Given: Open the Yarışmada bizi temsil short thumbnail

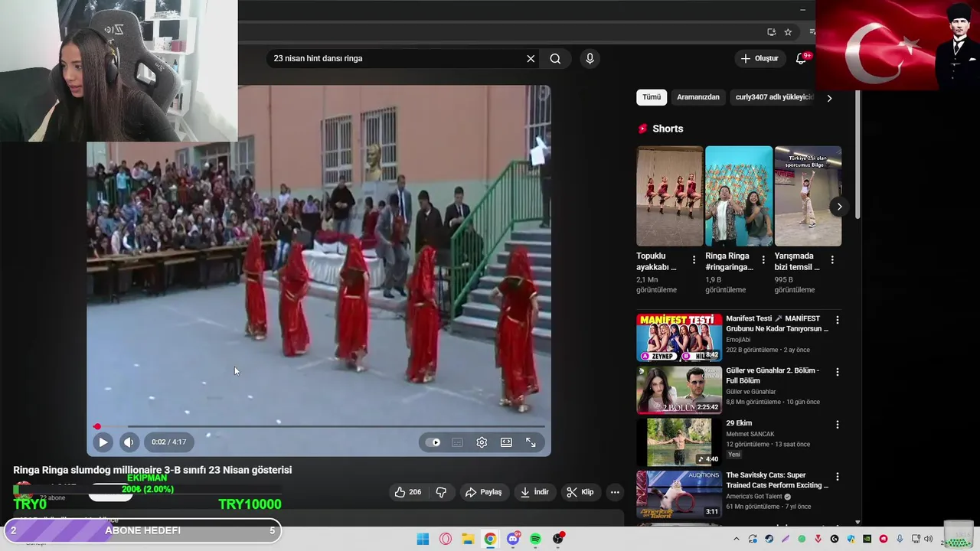Looking at the screenshot, I should click(808, 196).
